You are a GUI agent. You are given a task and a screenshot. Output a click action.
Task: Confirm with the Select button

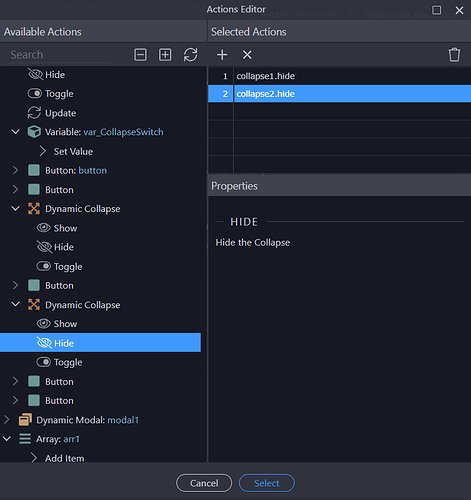tap(267, 483)
